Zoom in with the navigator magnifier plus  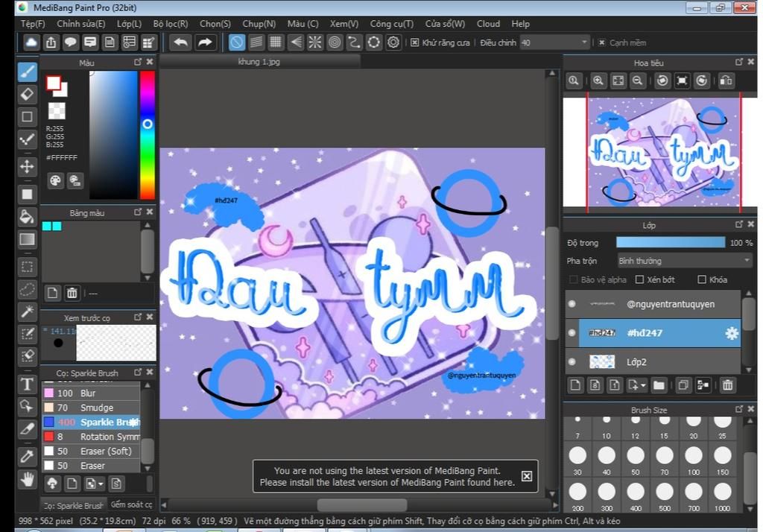(598, 80)
